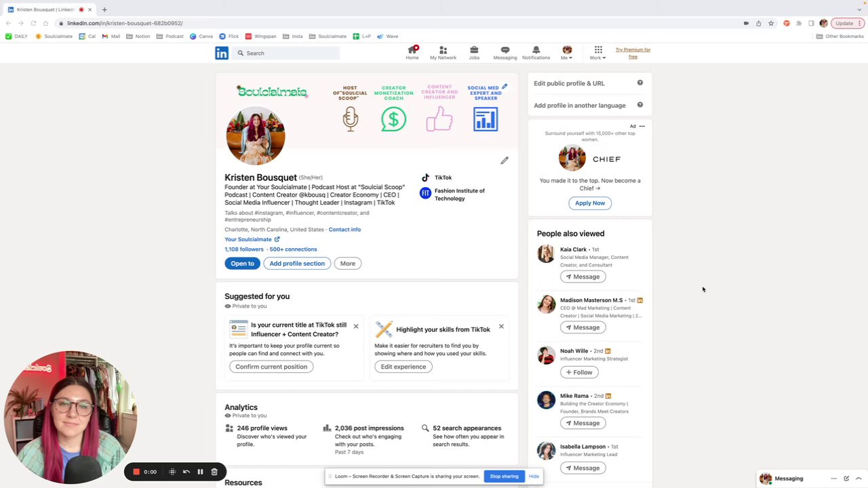This screenshot has height=488, width=868.
Task: Click Add profile section button
Action: [297, 264]
